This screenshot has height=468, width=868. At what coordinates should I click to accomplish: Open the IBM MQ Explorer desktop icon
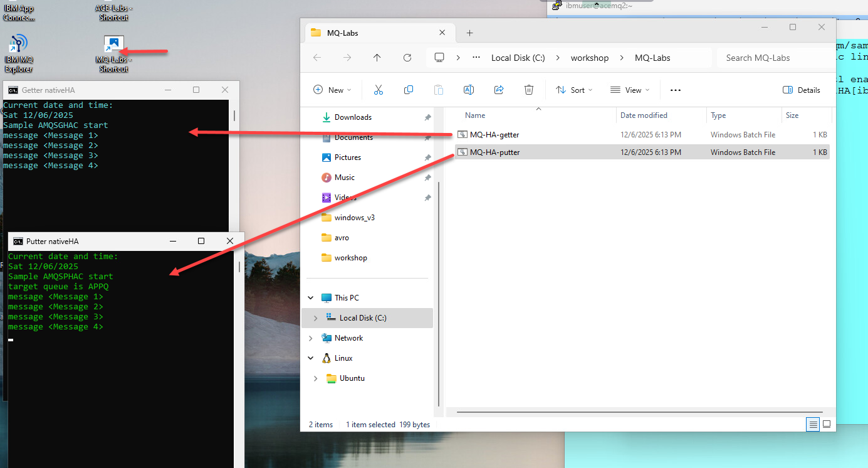[18, 53]
